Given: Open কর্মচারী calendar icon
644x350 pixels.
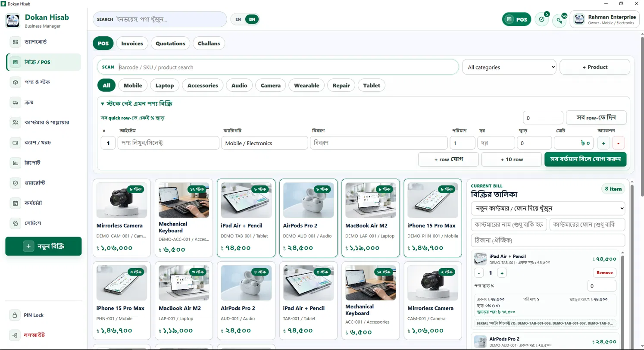Looking at the screenshot, I should (x=16, y=203).
